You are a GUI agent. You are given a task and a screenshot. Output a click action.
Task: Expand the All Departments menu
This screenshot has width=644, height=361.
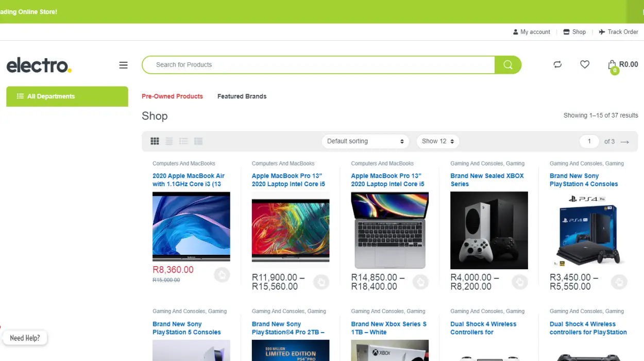pos(67,96)
